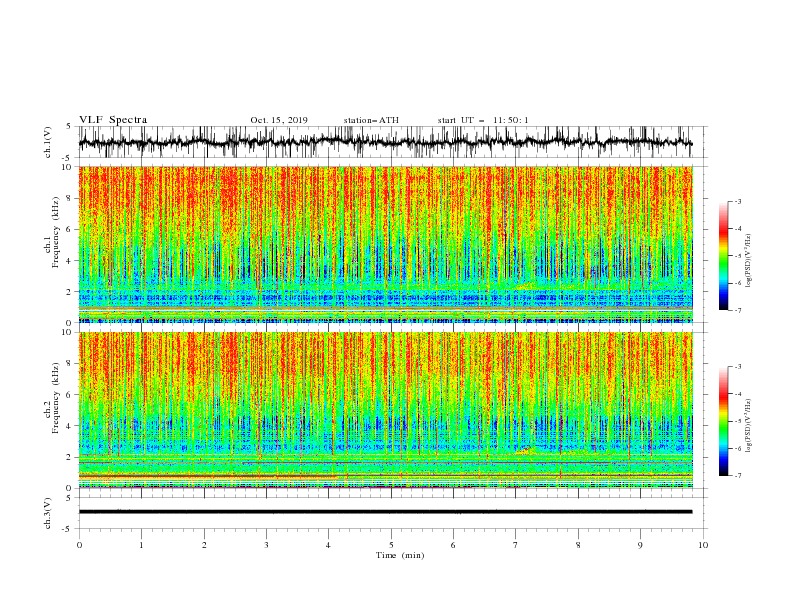Click the ch.2 spectrogram color scale bar
The width and height of the screenshot is (792, 612).
click(x=723, y=421)
